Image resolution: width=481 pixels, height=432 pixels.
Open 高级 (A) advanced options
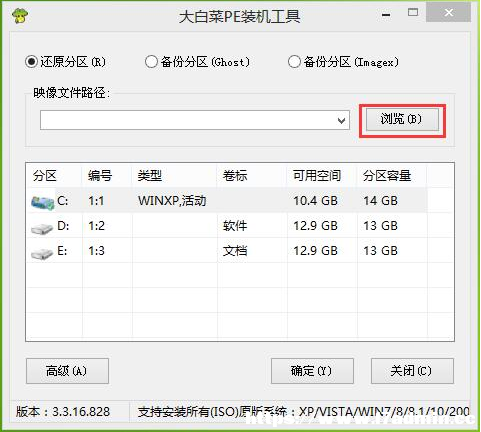pos(67,371)
